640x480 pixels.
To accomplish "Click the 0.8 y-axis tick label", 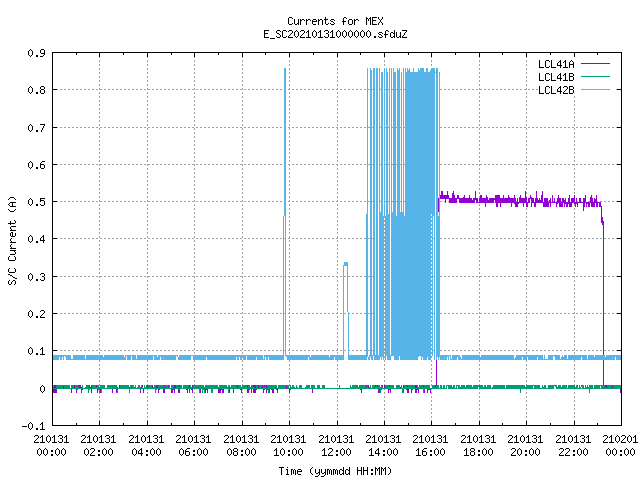I will pos(36,90).
